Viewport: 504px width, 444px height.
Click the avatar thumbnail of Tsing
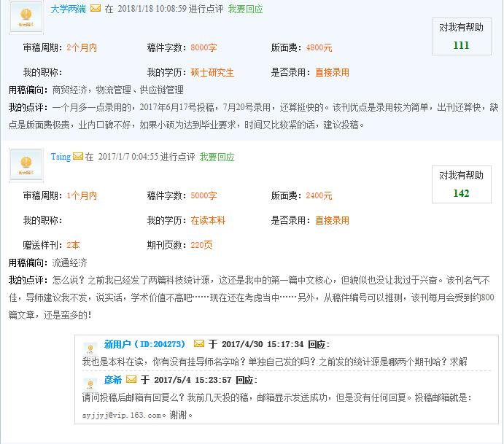[x=26, y=165]
